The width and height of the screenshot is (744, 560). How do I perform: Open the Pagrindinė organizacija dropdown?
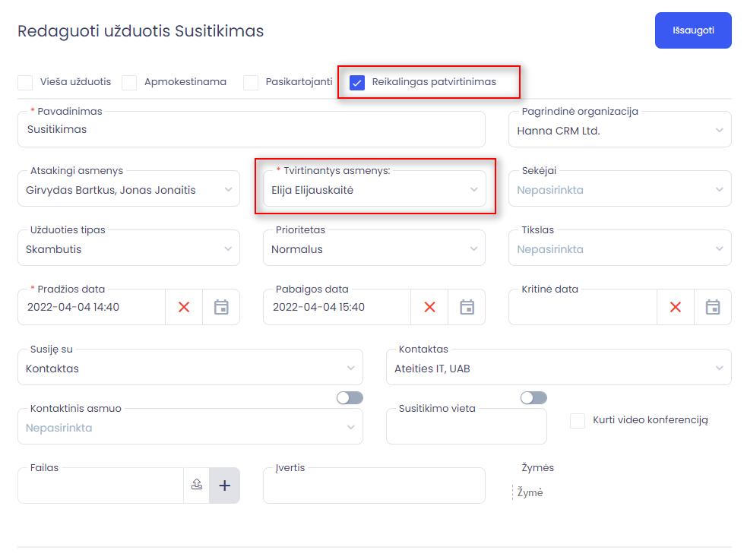(619, 130)
